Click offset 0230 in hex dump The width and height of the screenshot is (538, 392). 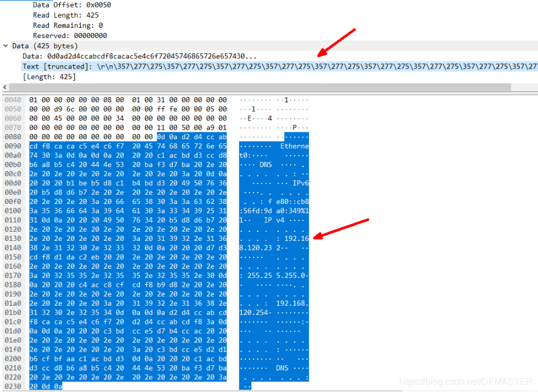point(13,386)
